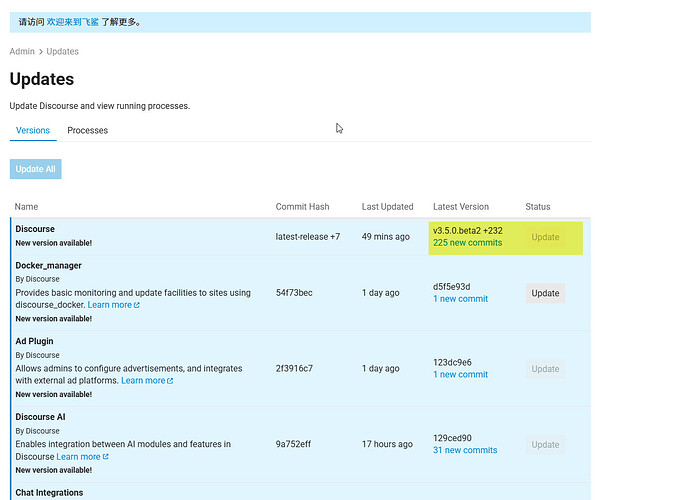
Task: Open 31 new commits link
Action: [465, 450]
